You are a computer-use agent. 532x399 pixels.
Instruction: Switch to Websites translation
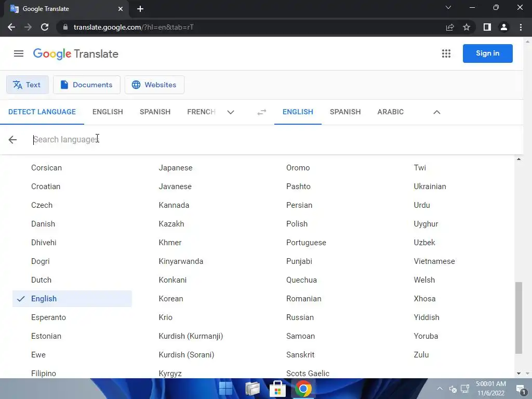tap(154, 85)
